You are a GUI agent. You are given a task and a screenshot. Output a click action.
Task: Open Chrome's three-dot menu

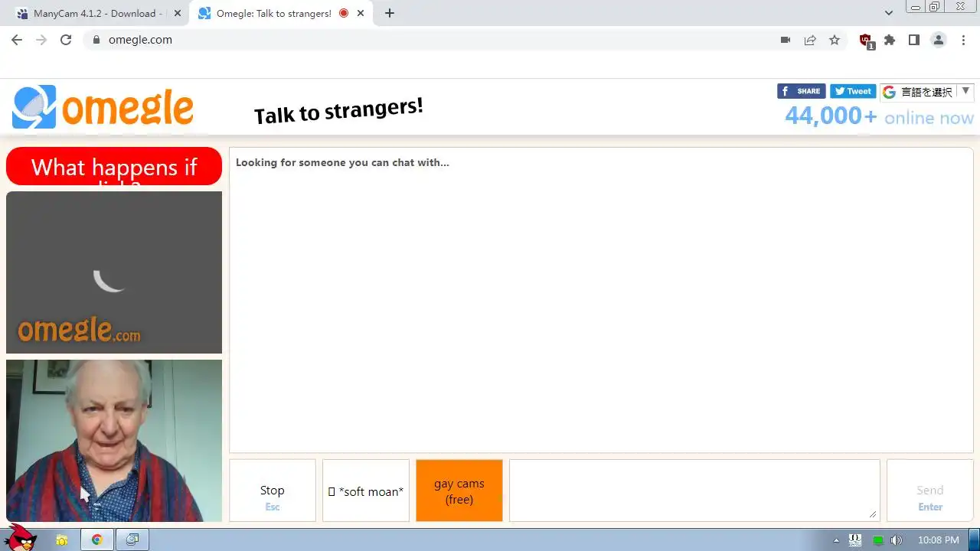pyautogui.click(x=963, y=40)
